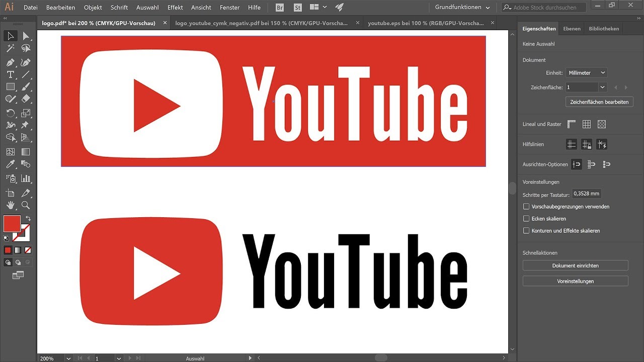Viewport: 644px width, 362px height.
Task: Open the Zeichenfläche number dropdown
Action: [x=603, y=87]
